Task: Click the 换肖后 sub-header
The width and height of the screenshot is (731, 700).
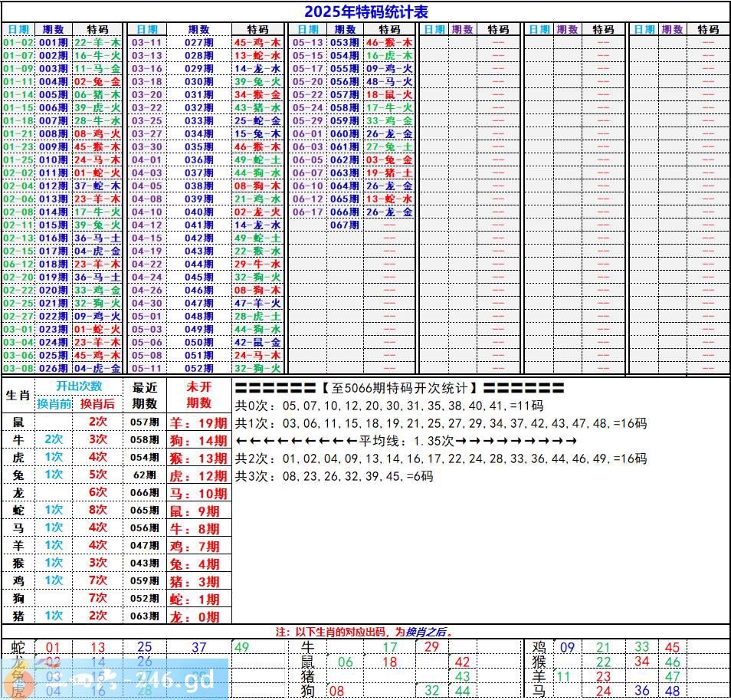Action: [97, 403]
